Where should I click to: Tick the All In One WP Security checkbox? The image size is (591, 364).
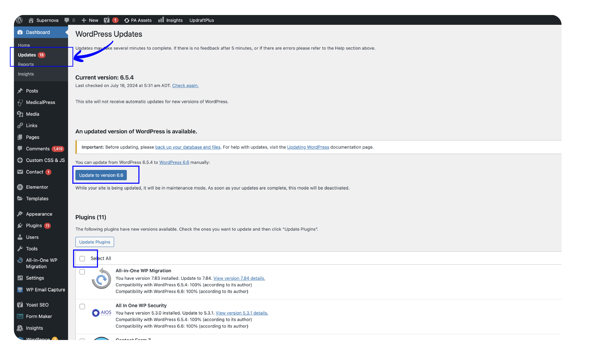(x=82, y=307)
